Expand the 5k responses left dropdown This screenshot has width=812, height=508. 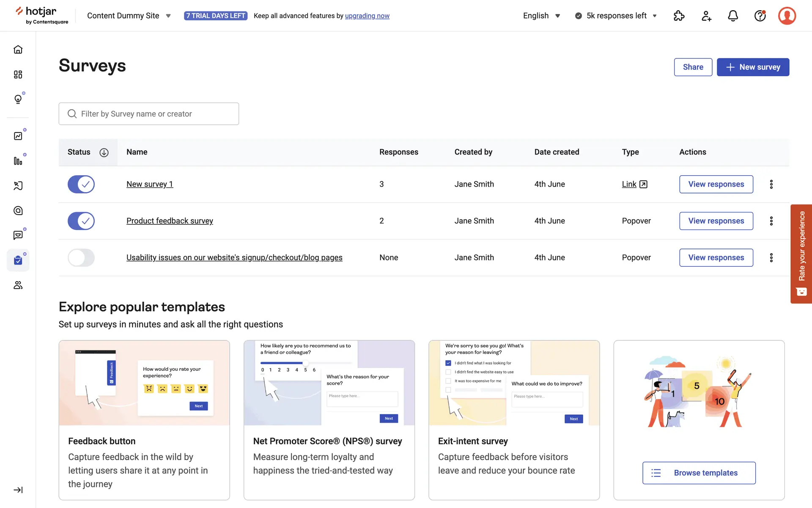616,16
